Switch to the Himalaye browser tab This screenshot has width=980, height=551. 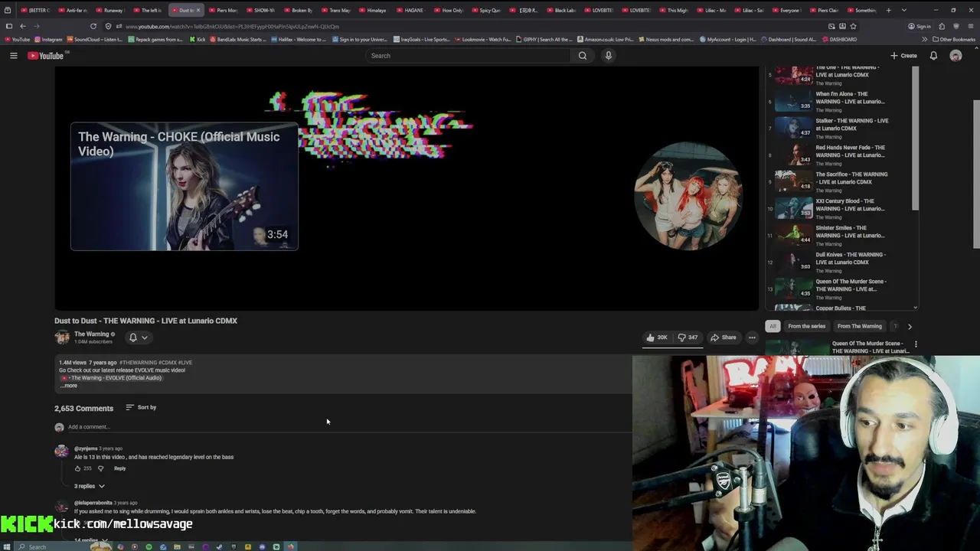[374, 10]
